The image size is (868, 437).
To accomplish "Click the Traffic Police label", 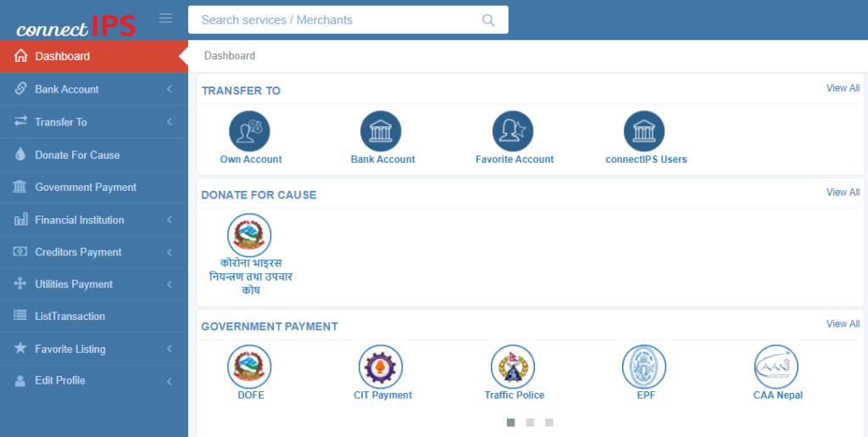I will (x=515, y=395).
